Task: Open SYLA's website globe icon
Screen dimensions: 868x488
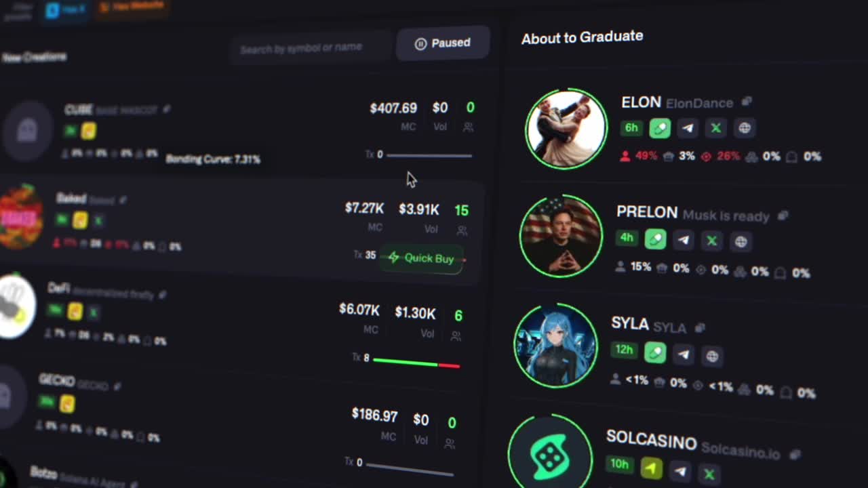Action: click(711, 355)
